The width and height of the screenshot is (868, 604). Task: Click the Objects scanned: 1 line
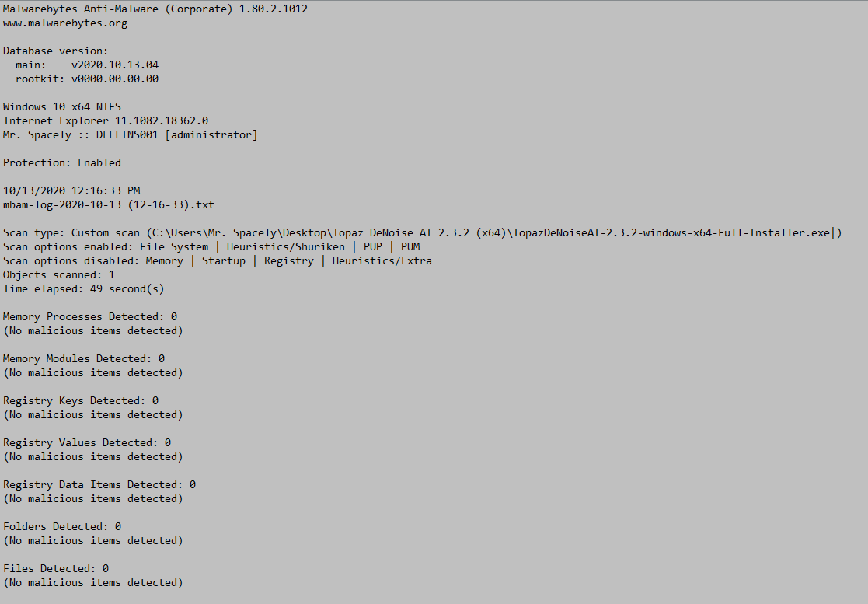(59, 274)
